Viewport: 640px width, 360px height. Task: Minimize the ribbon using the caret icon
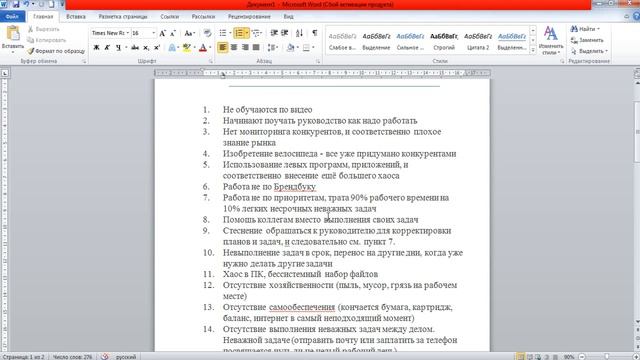point(627,16)
